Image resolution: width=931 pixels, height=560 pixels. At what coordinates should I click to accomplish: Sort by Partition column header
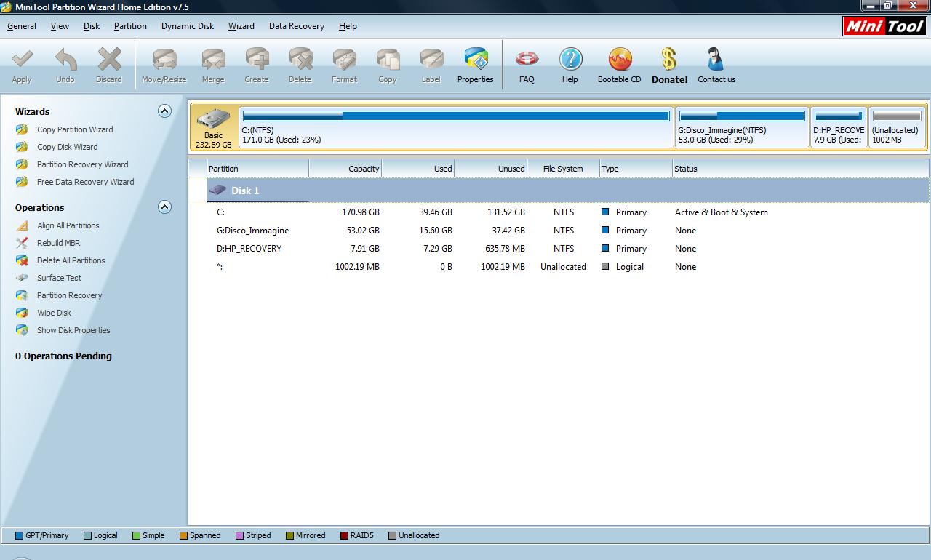click(x=257, y=169)
